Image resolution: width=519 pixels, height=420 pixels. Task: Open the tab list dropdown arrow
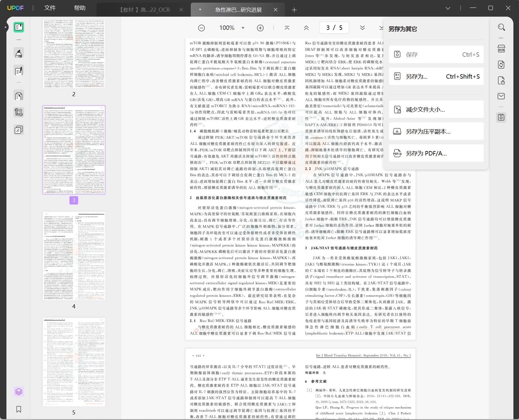pos(200,10)
